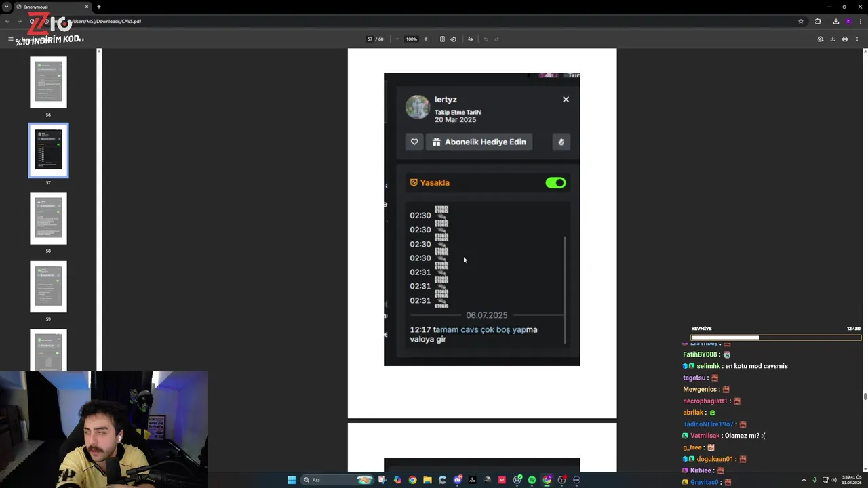
Task: Click the lertyz profile avatar
Action: pyautogui.click(x=417, y=107)
